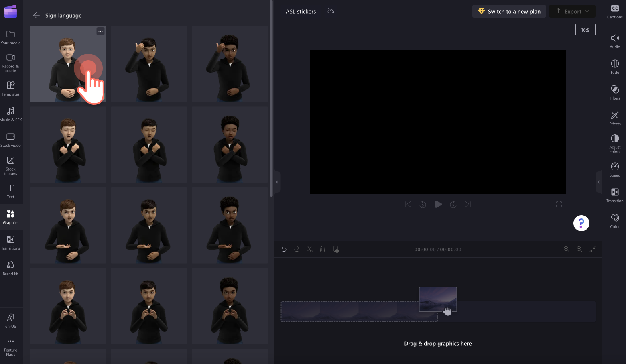Click the cloud sync-off icon
This screenshot has width=626, height=364.
(331, 11)
